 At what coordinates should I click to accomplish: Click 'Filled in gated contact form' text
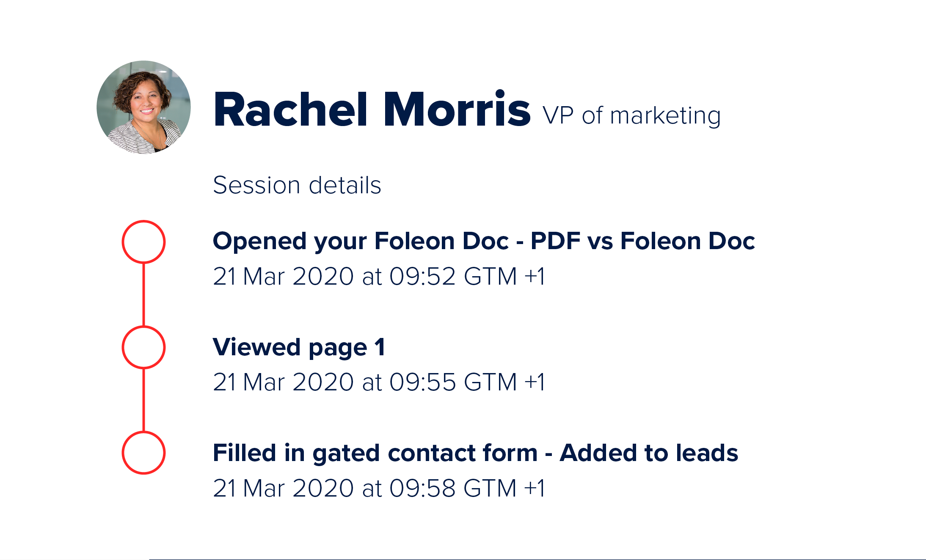(x=375, y=453)
